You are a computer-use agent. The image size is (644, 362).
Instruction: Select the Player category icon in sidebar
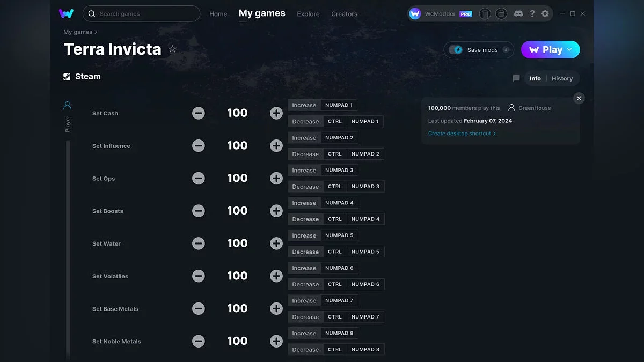pos(67,105)
